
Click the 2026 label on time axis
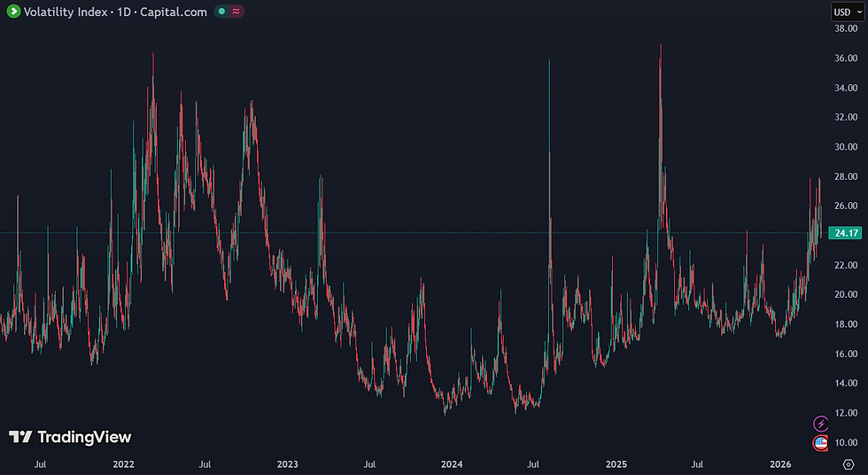coord(780,464)
